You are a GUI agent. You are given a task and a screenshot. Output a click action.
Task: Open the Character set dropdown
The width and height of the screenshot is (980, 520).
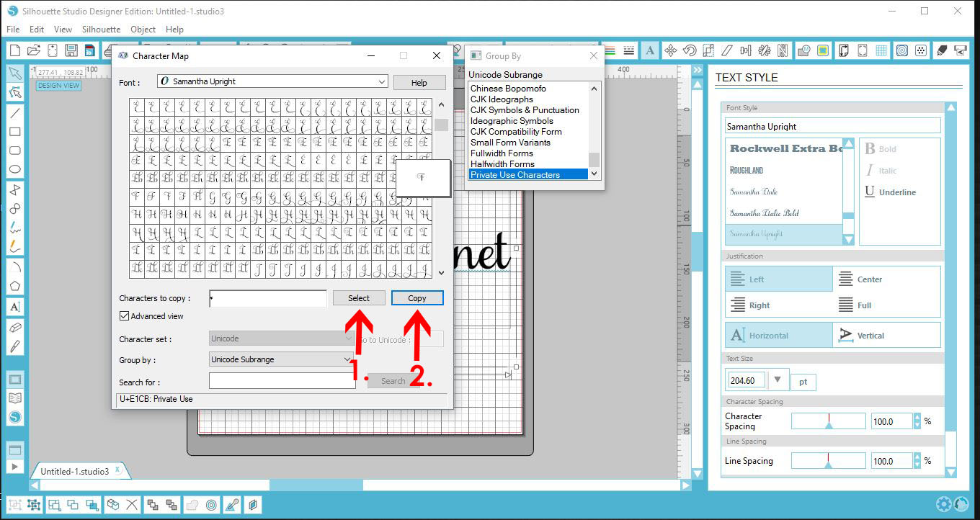[281, 339]
